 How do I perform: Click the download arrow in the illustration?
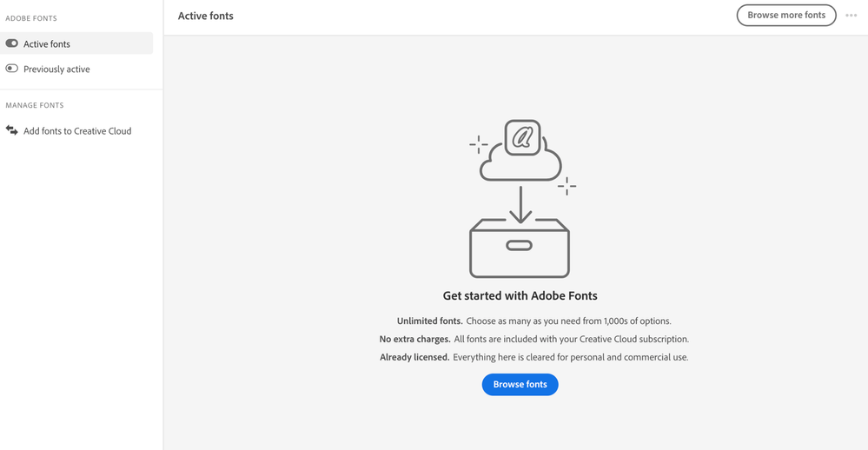tap(520, 205)
